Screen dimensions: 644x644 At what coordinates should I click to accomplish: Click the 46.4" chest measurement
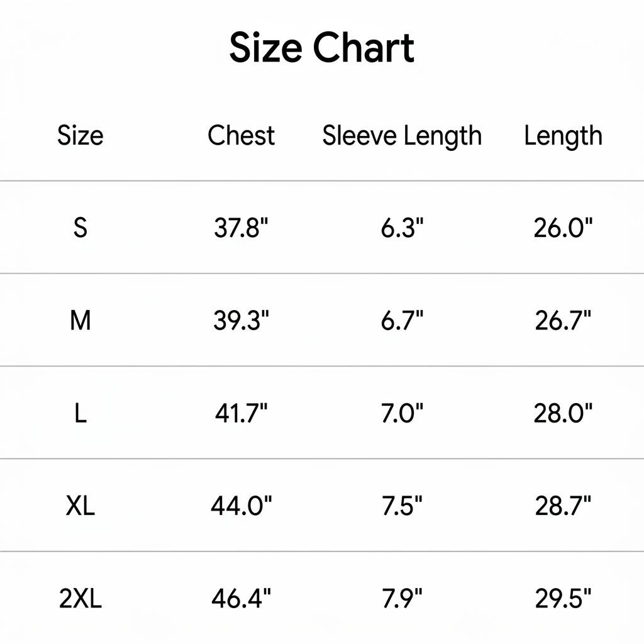click(241, 599)
